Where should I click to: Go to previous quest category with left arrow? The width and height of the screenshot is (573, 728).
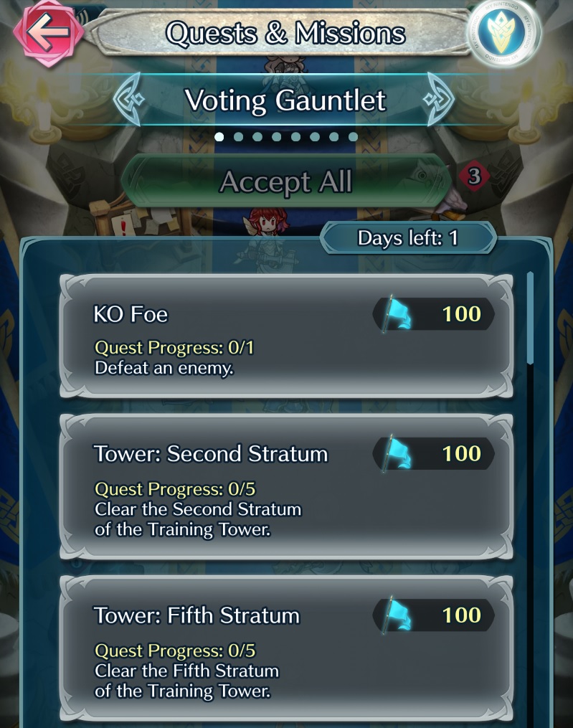(128, 99)
